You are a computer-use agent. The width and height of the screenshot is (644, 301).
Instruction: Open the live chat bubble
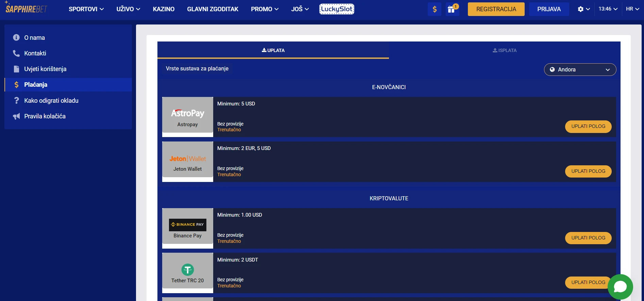(x=620, y=287)
